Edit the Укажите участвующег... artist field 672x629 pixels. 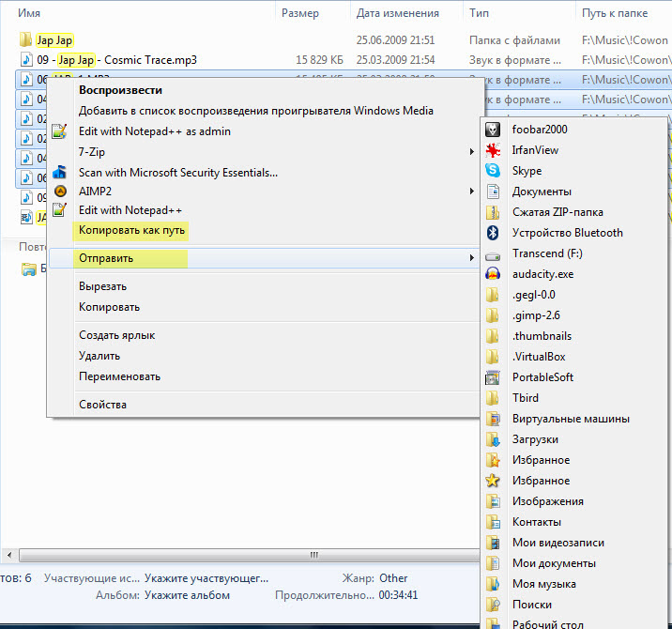tap(206, 578)
